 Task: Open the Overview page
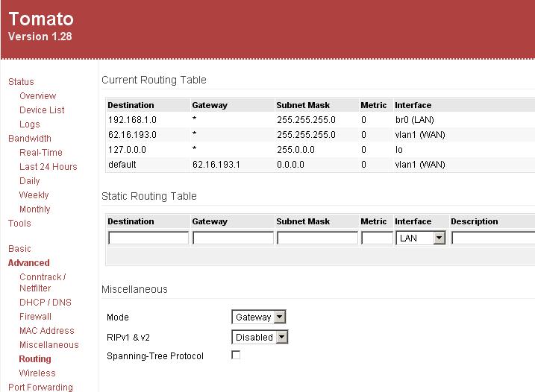(x=37, y=96)
